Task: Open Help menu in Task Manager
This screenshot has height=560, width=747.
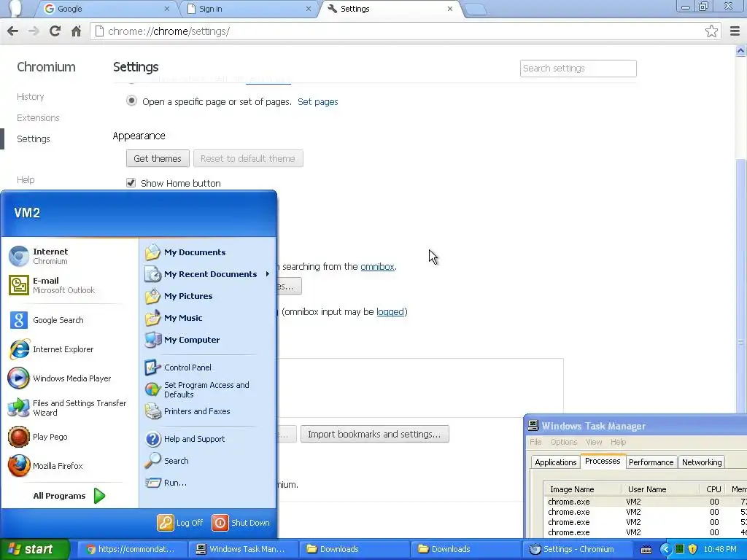Action: click(x=619, y=442)
